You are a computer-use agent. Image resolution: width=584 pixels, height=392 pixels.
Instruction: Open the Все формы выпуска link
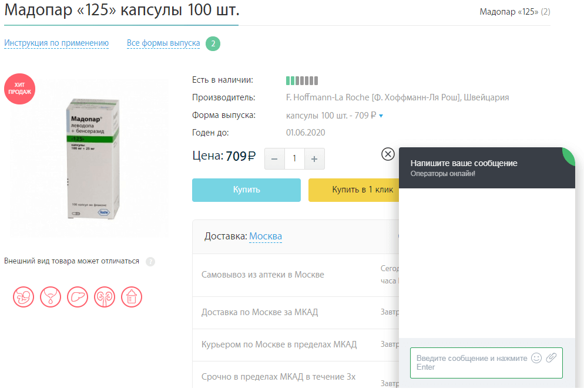coord(163,43)
